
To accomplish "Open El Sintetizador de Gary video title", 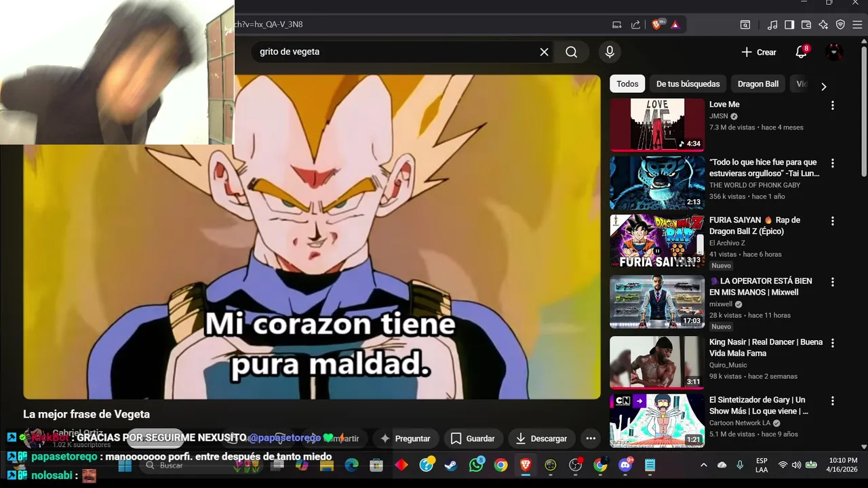I will (759, 405).
